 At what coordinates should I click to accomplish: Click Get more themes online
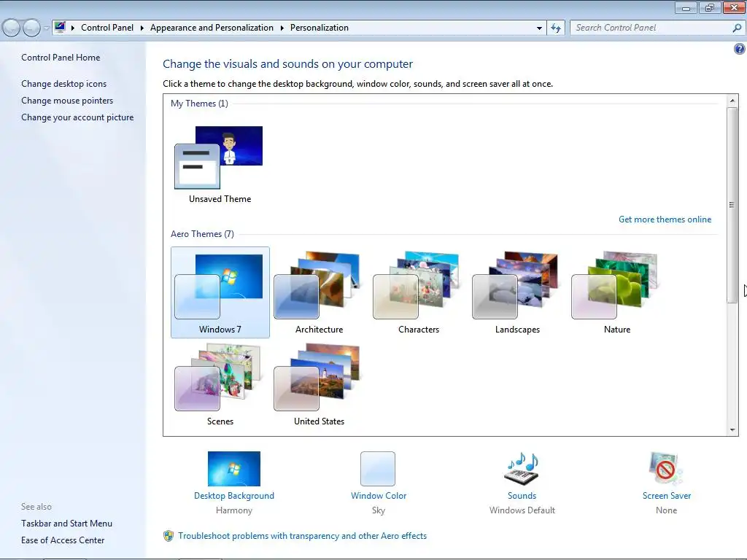(x=665, y=219)
